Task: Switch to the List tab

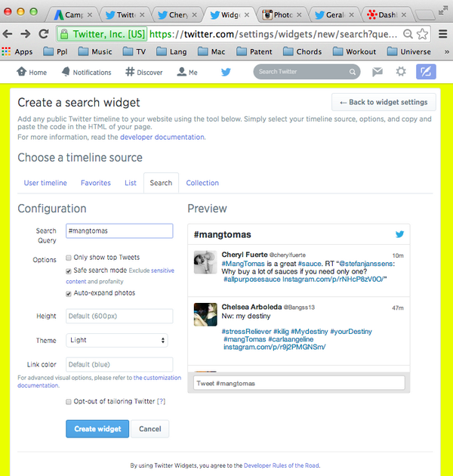Action: [131, 183]
